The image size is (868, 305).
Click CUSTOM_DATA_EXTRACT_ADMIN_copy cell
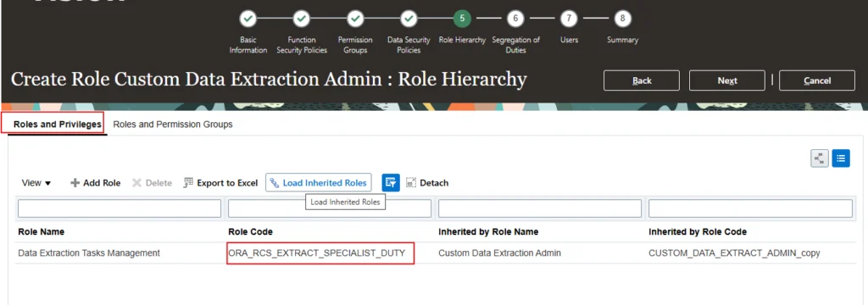[x=734, y=253]
